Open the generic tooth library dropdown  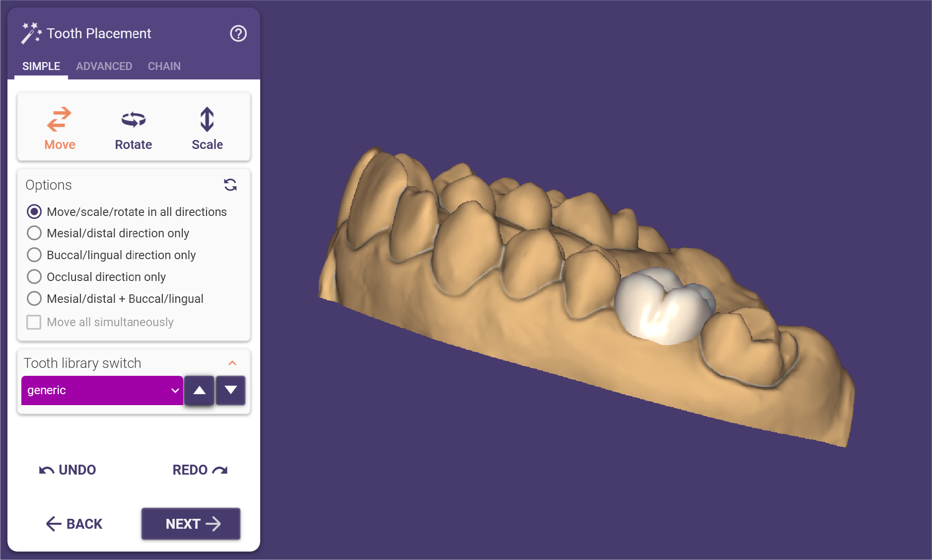point(102,390)
